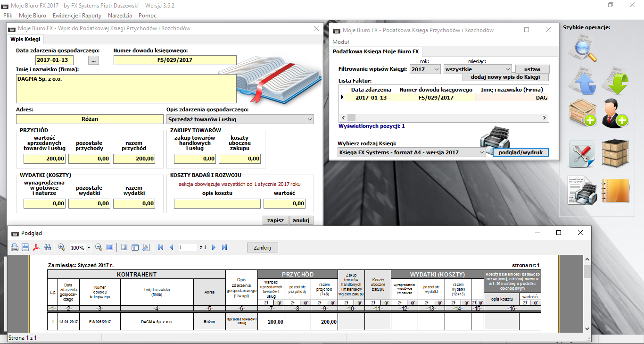644x344 pixels.
Task: Go to the previous preview page
Action: (171, 247)
